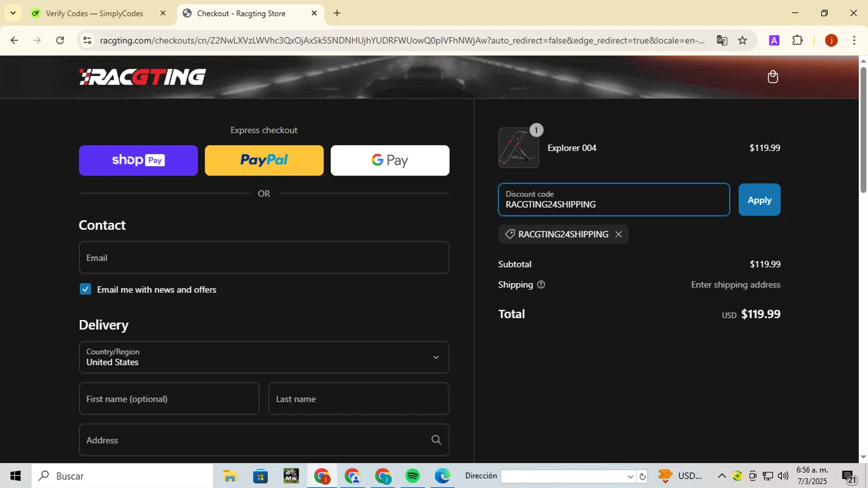
Task: Bookmark this page with star icon
Action: click(x=742, y=41)
